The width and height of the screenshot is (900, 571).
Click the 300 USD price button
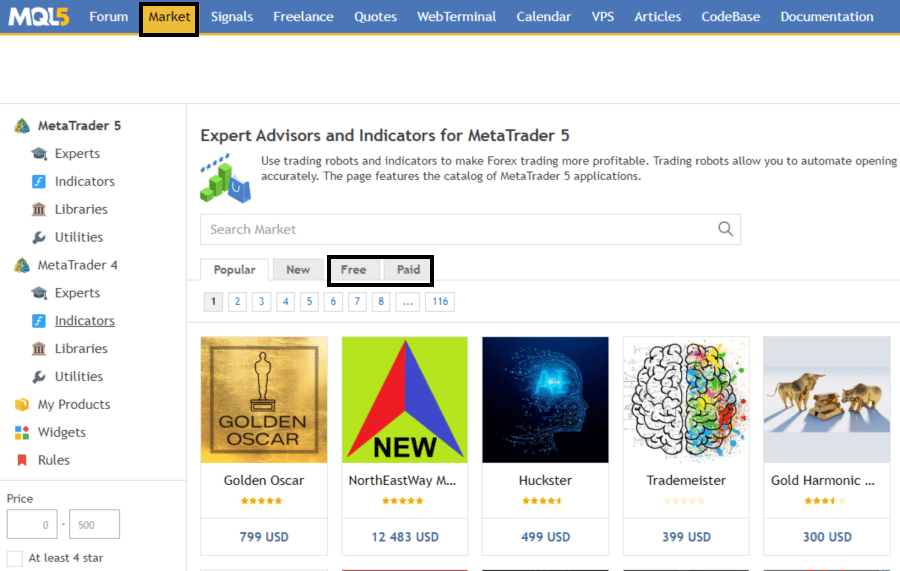[827, 537]
